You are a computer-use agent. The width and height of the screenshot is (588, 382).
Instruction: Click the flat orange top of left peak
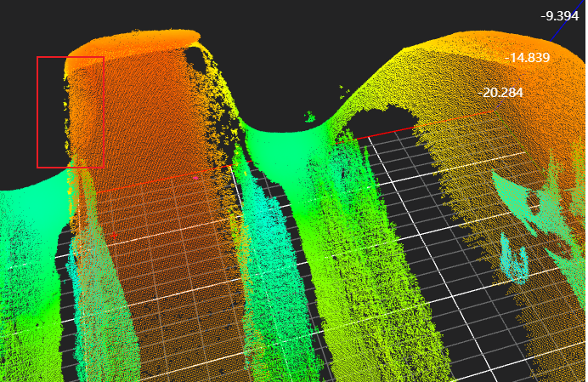(x=132, y=46)
